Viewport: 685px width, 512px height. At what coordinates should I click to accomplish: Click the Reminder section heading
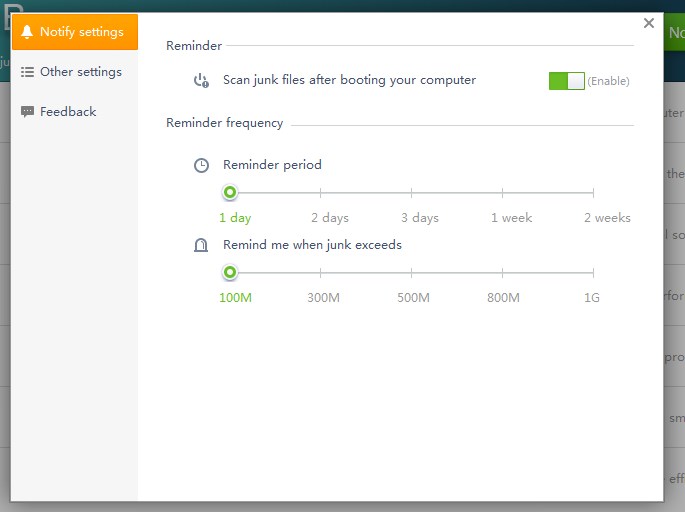(x=194, y=46)
